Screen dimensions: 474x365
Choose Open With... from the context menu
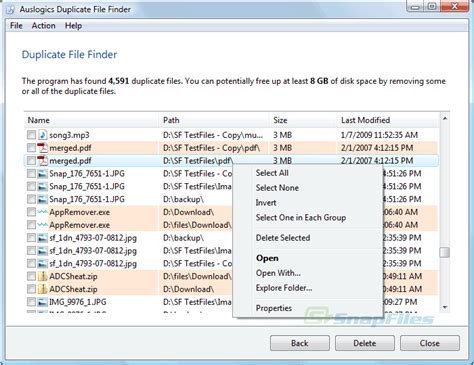(278, 273)
